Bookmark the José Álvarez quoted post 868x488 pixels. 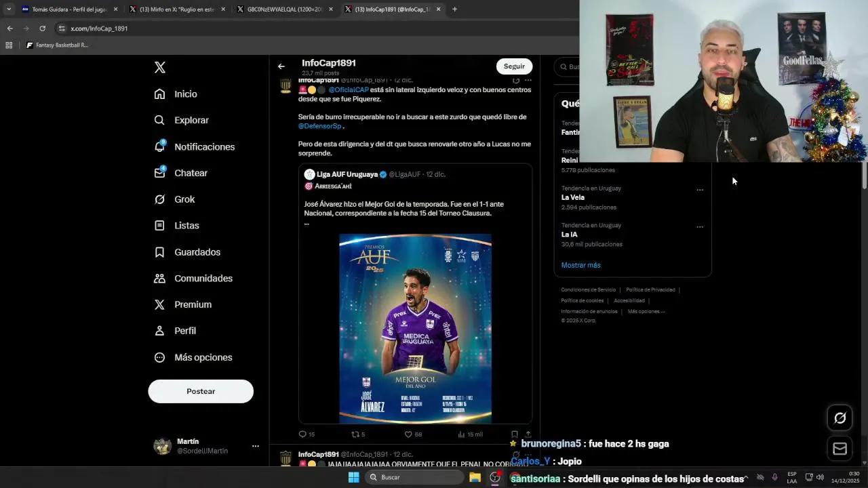pos(514,434)
